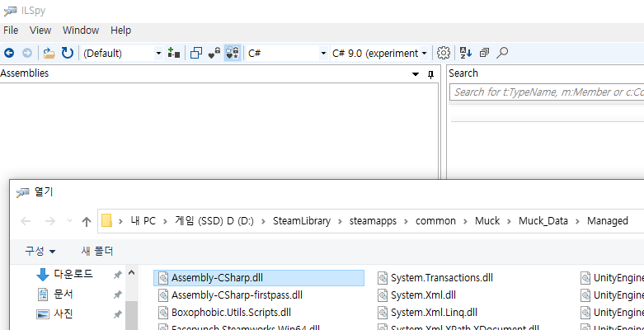Viewport: 644px width, 330px height.
Task: Click the Forward navigation arrow in ILSpy toolbar
Action: pos(27,53)
